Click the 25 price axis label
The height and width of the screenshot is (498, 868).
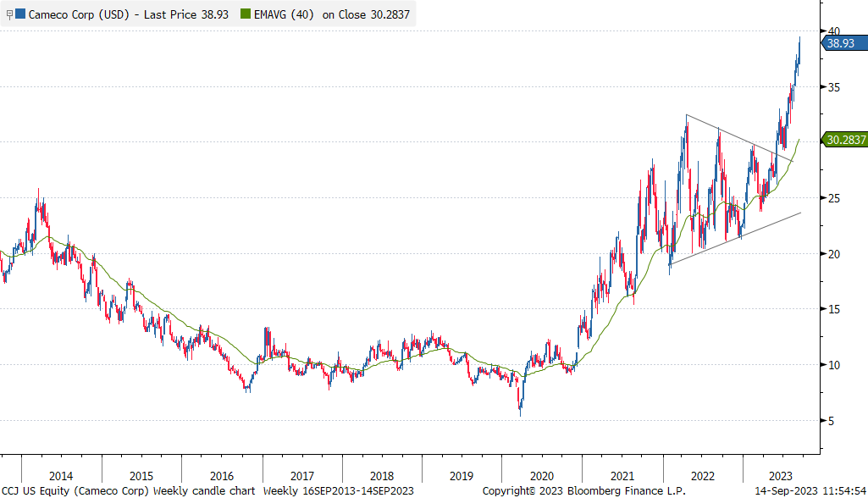point(833,198)
